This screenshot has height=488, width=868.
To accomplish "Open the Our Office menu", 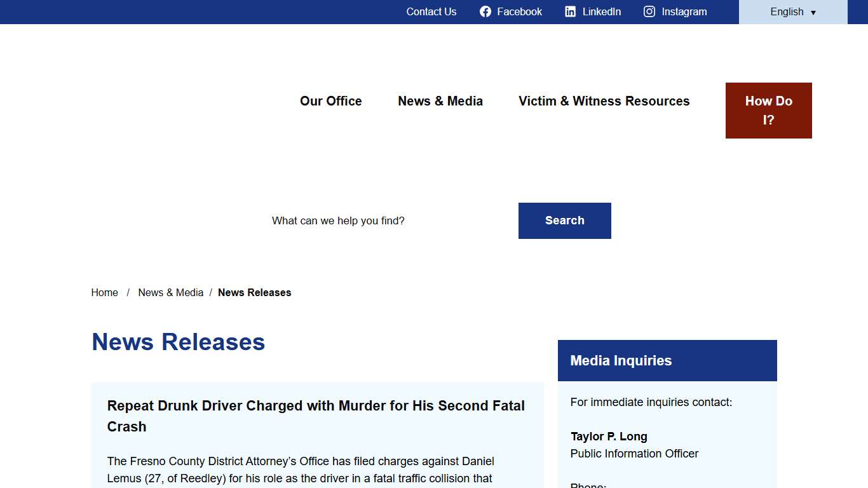I will pyautogui.click(x=330, y=101).
